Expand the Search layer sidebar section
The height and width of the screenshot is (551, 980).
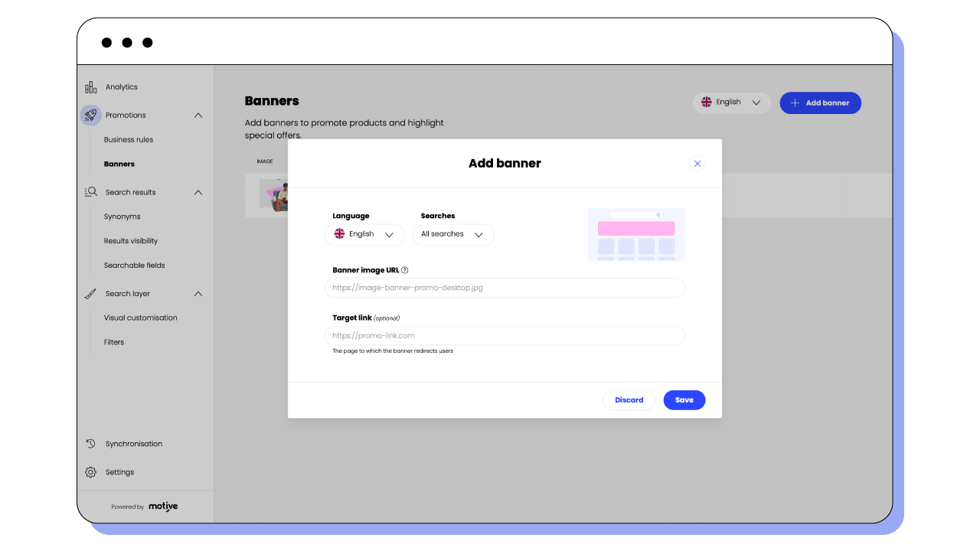198,293
